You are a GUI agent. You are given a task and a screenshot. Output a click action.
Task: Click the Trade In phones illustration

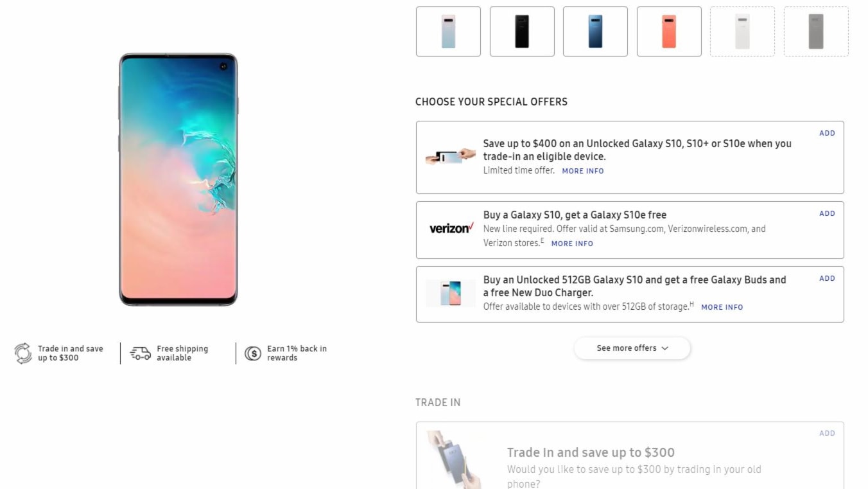click(x=455, y=459)
